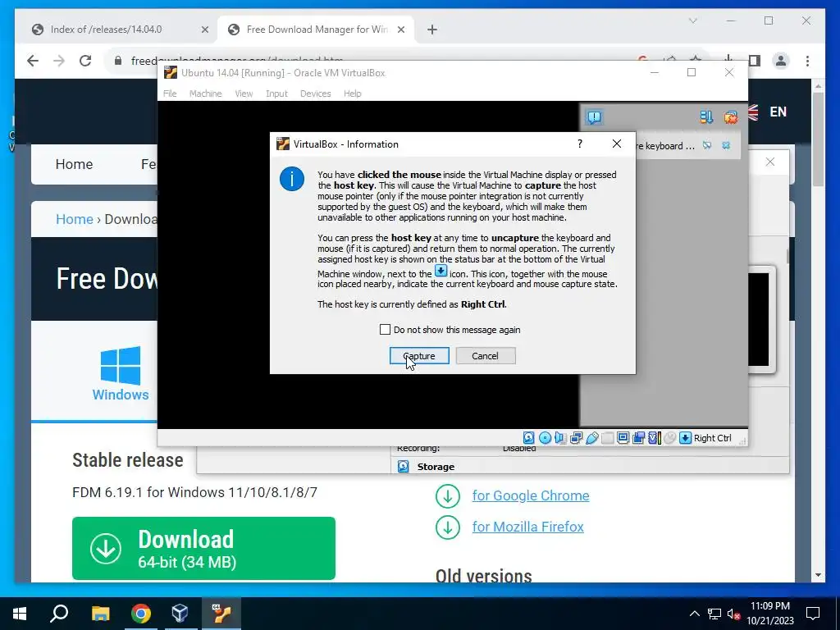Image resolution: width=840 pixels, height=630 pixels.
Task: Click the address bar lock icon
Action: (x=118, y=61)
